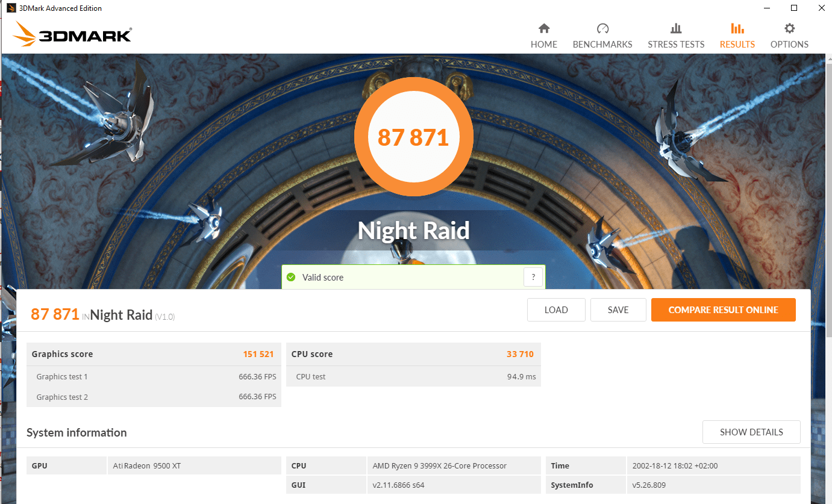Click the 3DMark logo
Viewport: 832px width, 504px height.
click(x=72, y=34)
